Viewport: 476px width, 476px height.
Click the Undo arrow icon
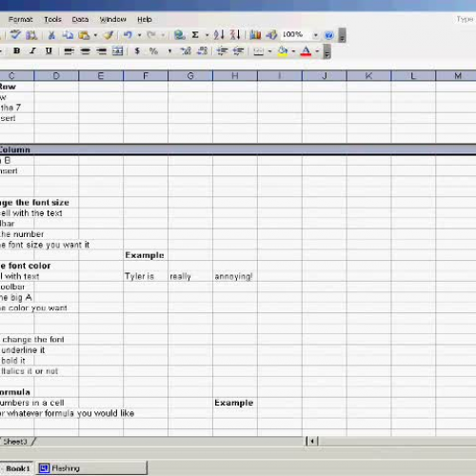pyautogui.click(x=128, y=34)
